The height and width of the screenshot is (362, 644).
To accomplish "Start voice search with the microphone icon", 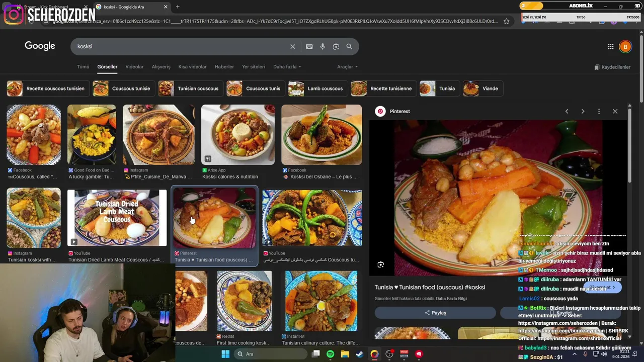I will click(323, 46).
